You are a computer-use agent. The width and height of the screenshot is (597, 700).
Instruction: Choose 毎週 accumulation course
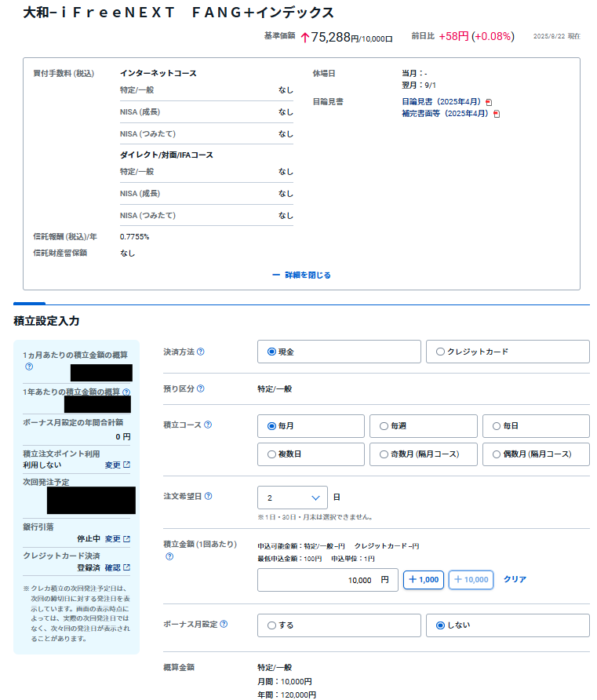click(x=424, y=426)
